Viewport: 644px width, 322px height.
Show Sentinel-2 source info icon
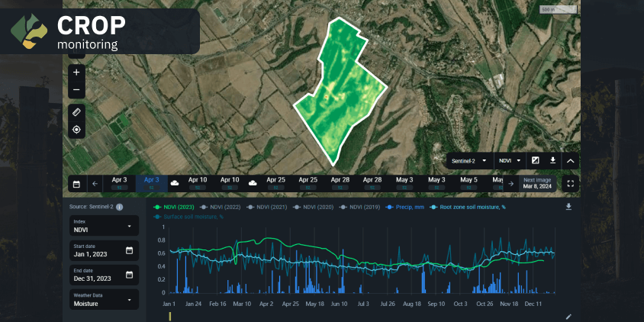(x=120, y=207)
